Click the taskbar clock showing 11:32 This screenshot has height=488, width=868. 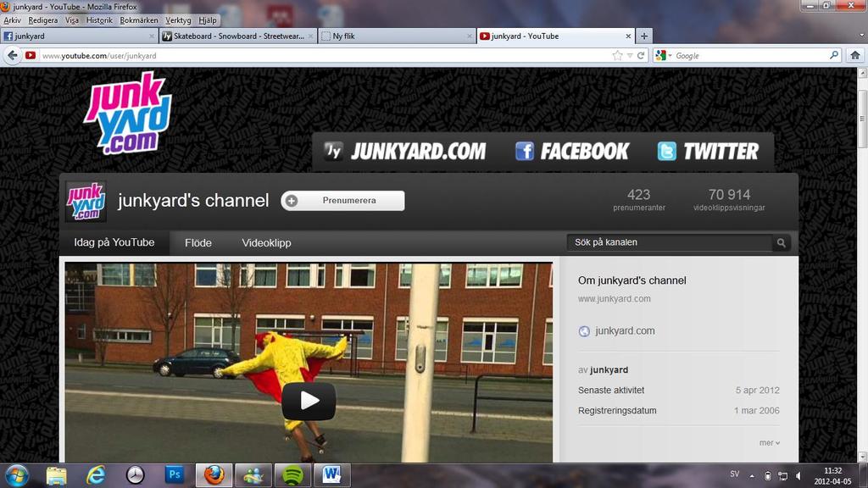click(832, 476)
